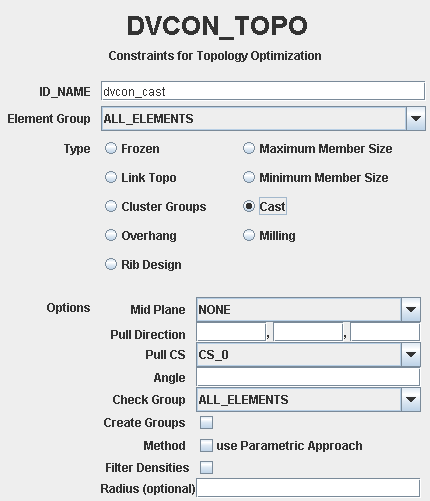Screen dimensions: 430x501
Task: Select the Milling radio button
Action: coord(249,235)
